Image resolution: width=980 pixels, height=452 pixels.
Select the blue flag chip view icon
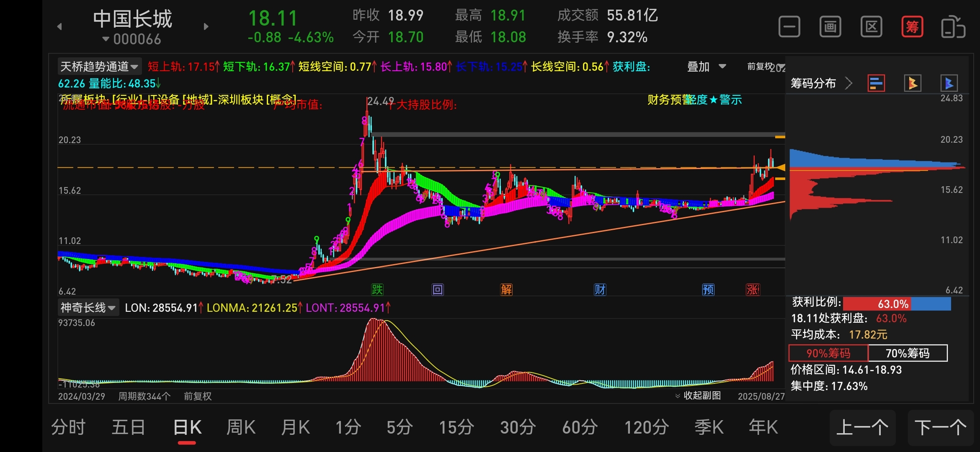point(949,83)
